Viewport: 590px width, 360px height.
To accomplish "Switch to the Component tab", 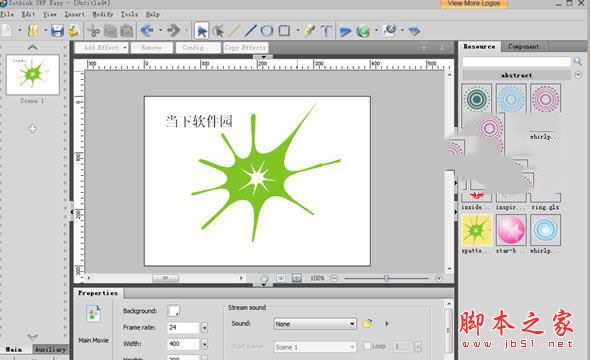I will [x=523, y=47].
